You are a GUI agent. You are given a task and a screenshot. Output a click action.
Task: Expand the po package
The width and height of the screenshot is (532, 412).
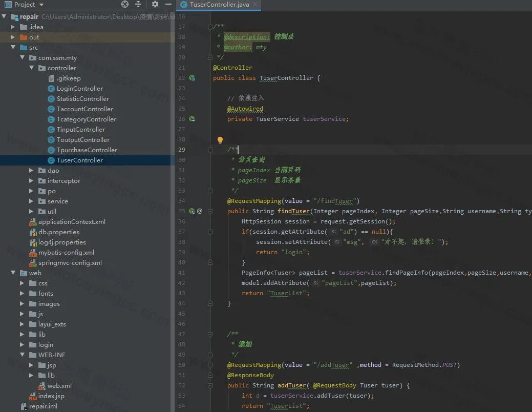point(31,191)
